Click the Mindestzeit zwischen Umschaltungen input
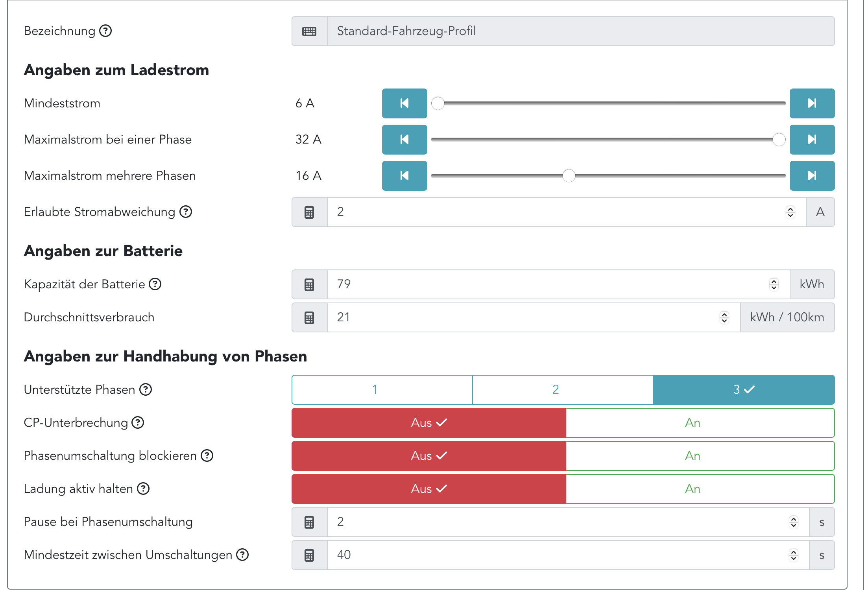The image size is (868, 590). click(559, 555)
